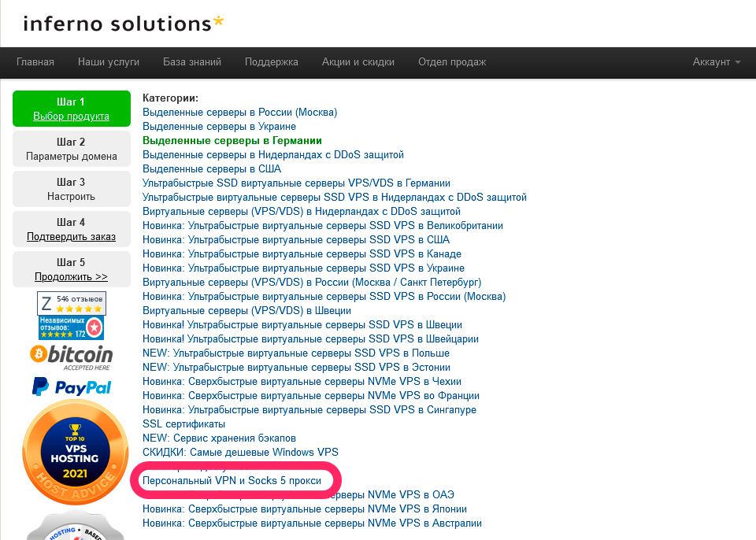Open Виртуальные серверы (VPS/VDS) в Нидерландах link
Viewport: 756px width, 540px height.
coord(302,212)
